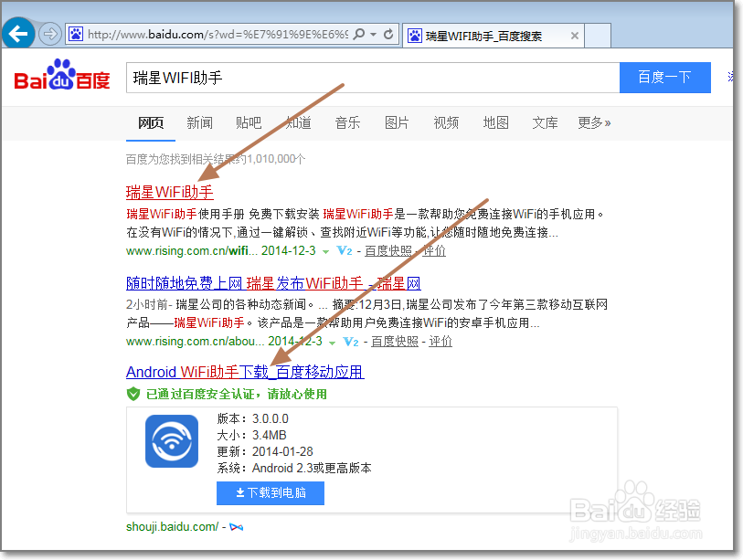The image size is (743, 560).
Task: Open address bar dropdown arrow
Action: [x=374, y=34]
